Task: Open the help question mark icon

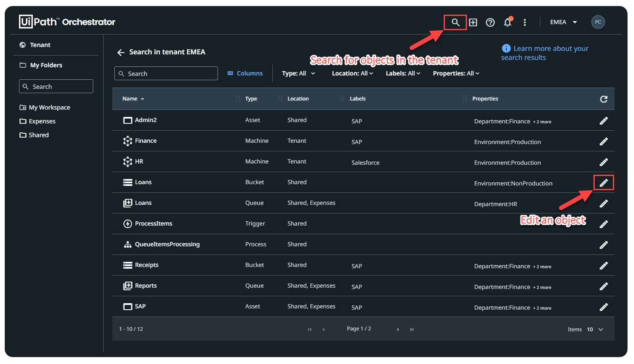Action: pos(490,22)
